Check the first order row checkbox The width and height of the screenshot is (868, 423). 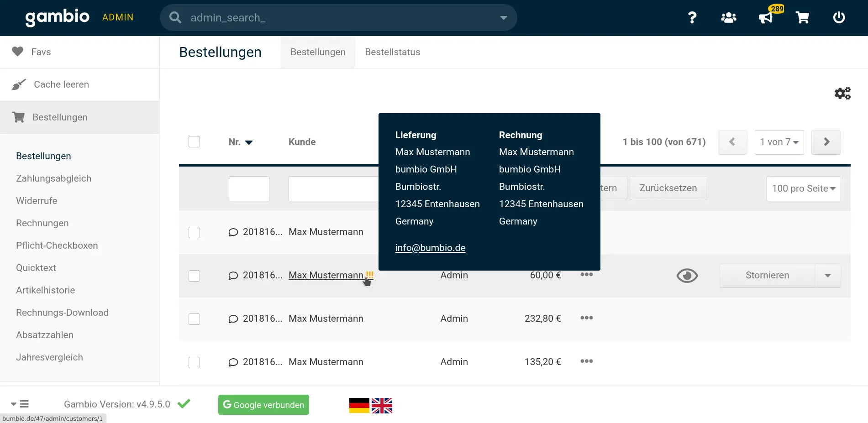click(x=195, y=232)
